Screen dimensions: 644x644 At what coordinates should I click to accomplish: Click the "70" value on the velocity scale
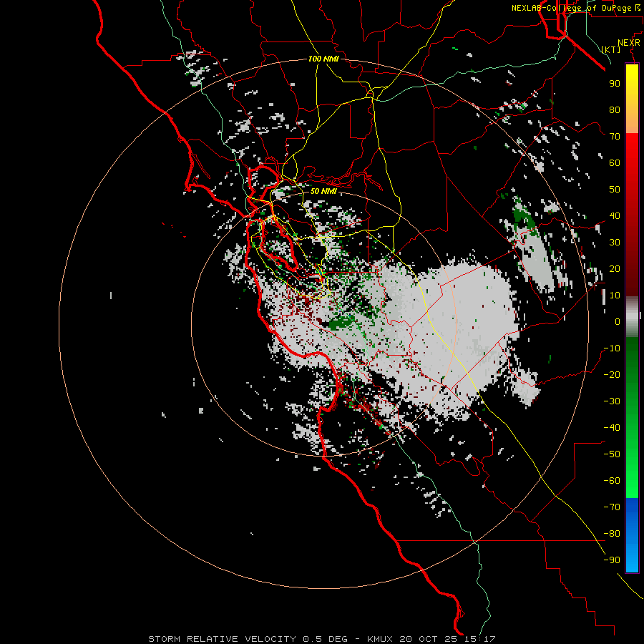click(615, 137)
